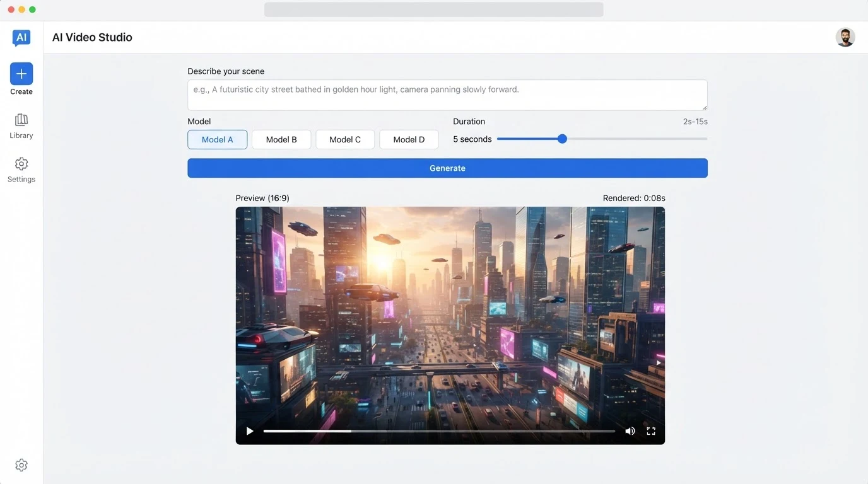Click the 'Preview (16:9)' label

[x=262, y=198]
